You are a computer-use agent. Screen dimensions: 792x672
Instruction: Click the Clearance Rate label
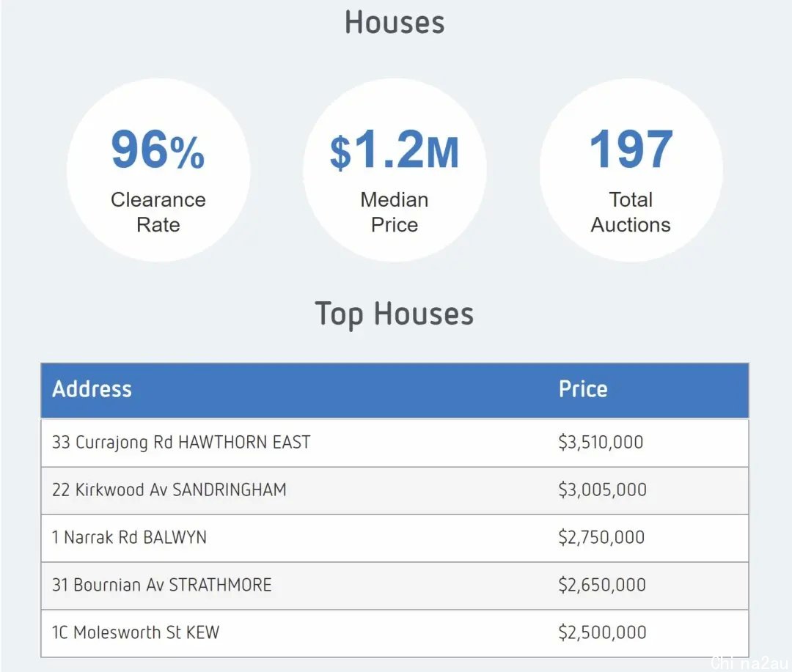[x=158, y=212]
